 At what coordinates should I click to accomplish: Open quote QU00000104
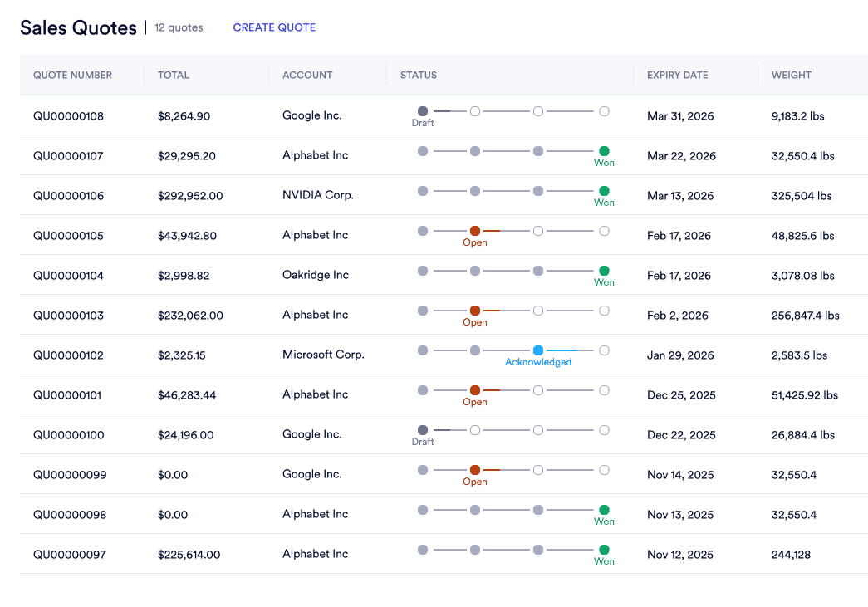[69, 276]
